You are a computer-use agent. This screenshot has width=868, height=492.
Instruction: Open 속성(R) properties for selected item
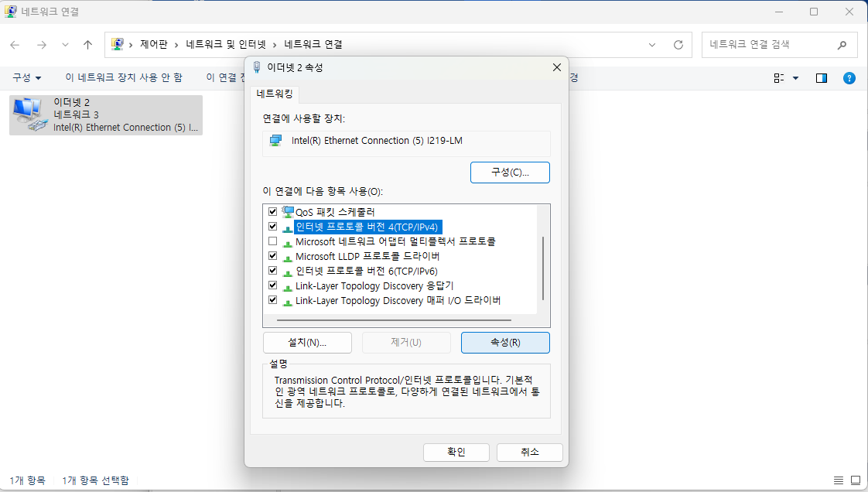pyautogui.click(x=505, y=343)
